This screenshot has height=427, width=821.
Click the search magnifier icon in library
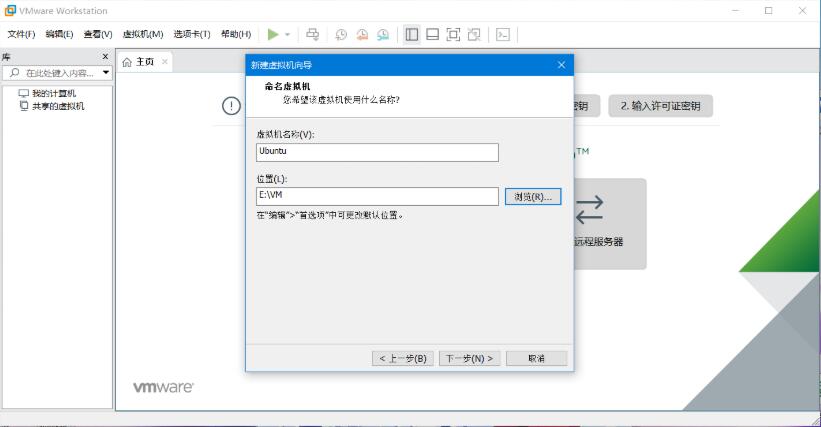[15, 73]
